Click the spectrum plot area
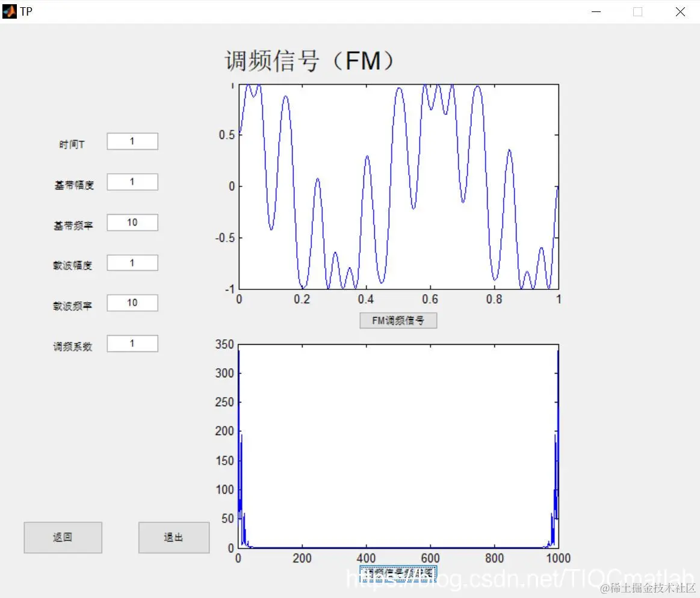The image size is (700, 598). pyautogui.click(x=398, y=446)
